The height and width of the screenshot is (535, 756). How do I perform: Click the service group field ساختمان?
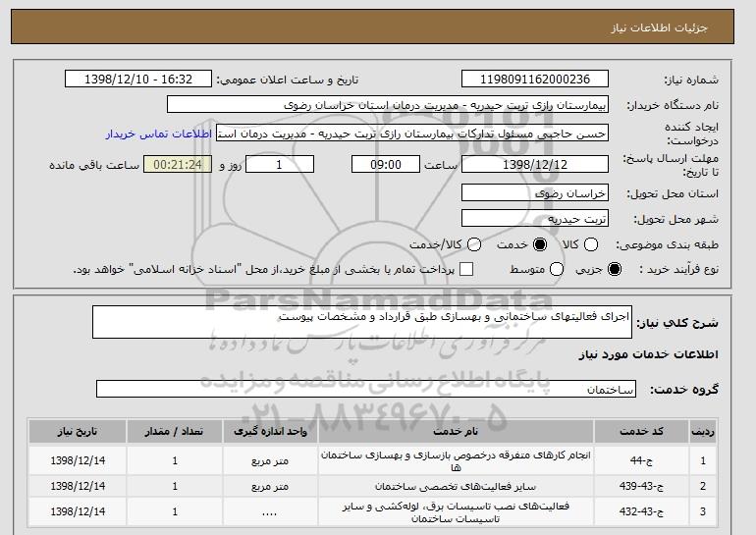click(366, 389)
